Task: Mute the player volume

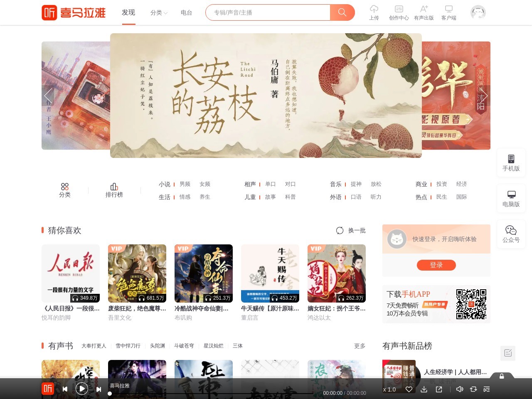Action: 460,389
